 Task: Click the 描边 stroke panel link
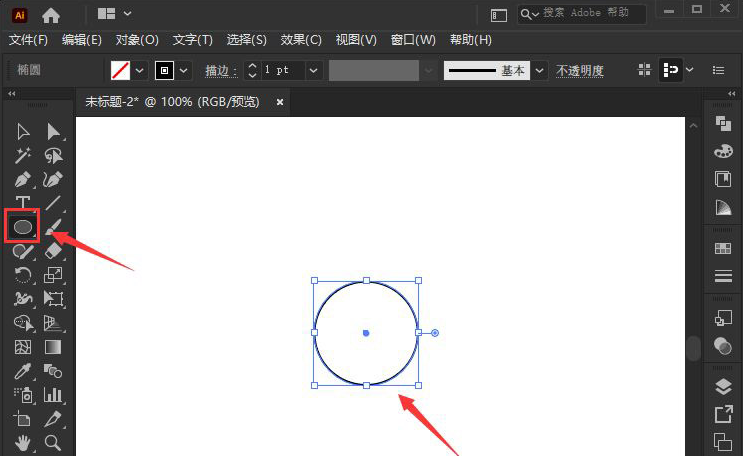[x=220, y=71]
